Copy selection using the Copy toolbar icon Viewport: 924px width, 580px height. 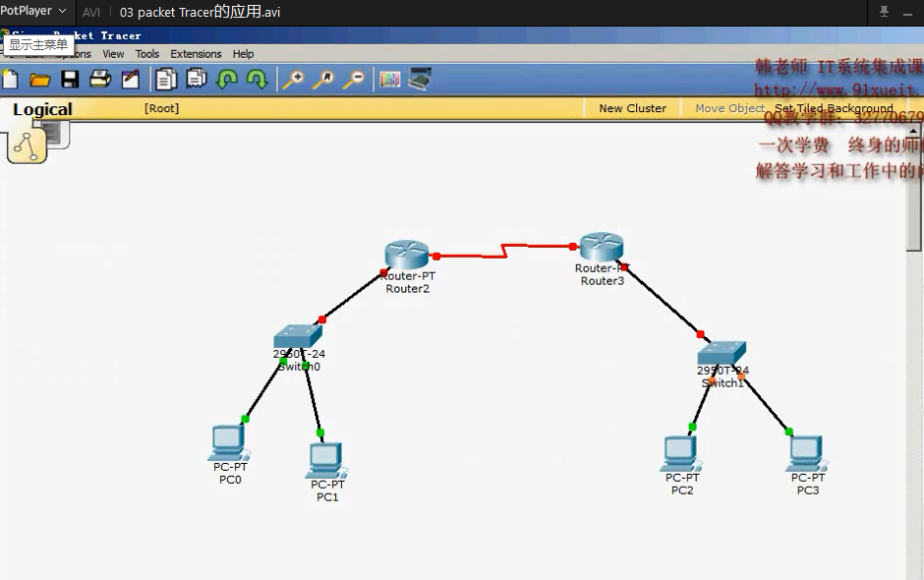point(166,80)
